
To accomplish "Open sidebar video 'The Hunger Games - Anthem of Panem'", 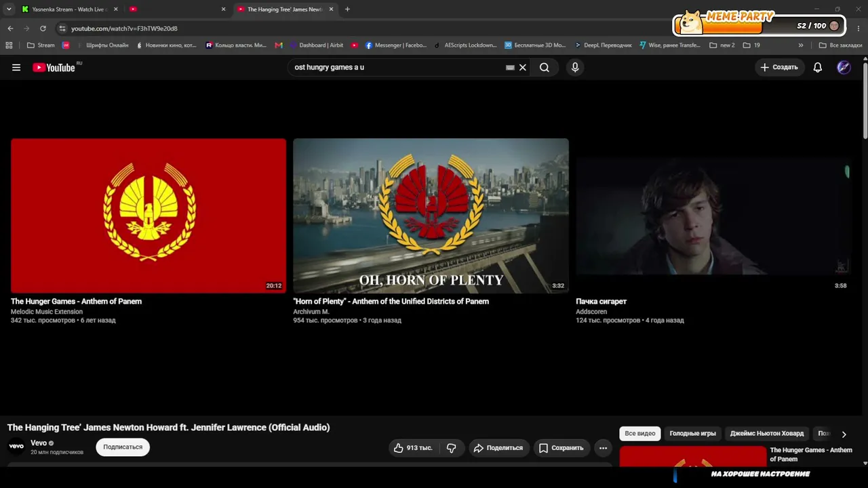I will (811, 454).
